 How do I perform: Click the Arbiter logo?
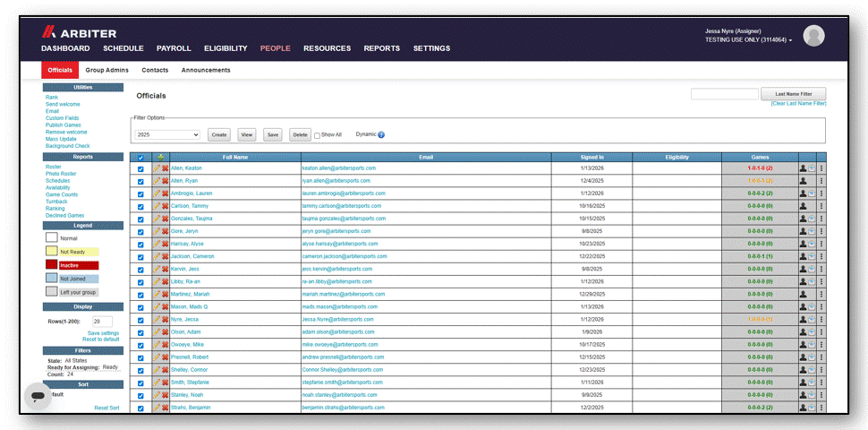[x=79, y=32]
